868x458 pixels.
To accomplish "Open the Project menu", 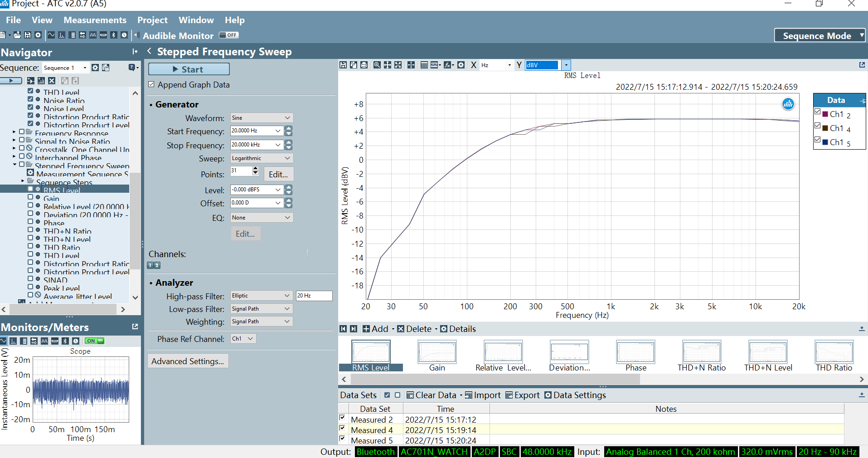I will click(152, 20).
